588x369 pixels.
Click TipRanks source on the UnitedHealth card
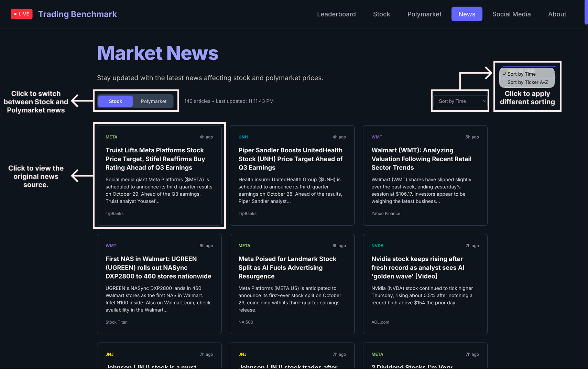click(248, 214)
